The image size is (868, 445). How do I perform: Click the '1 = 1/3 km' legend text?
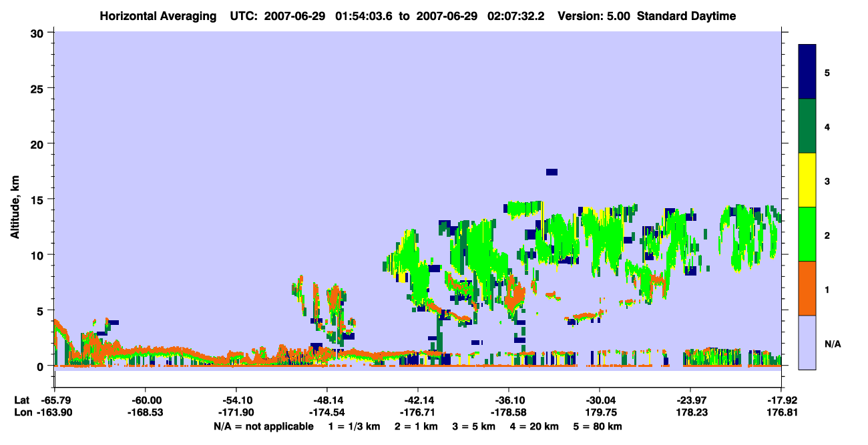[x=354, y=426]
